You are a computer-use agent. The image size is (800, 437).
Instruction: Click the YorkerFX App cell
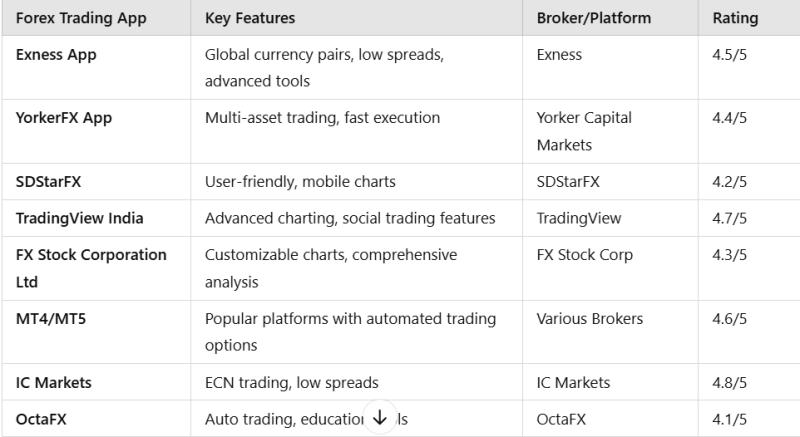point(64,118)
